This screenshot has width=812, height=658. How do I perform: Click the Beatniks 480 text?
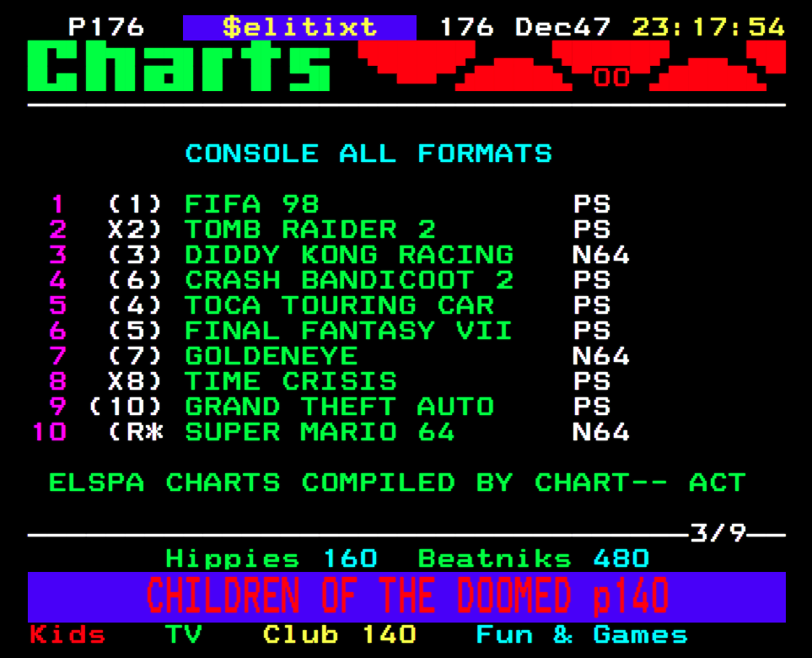coord(534,558)
